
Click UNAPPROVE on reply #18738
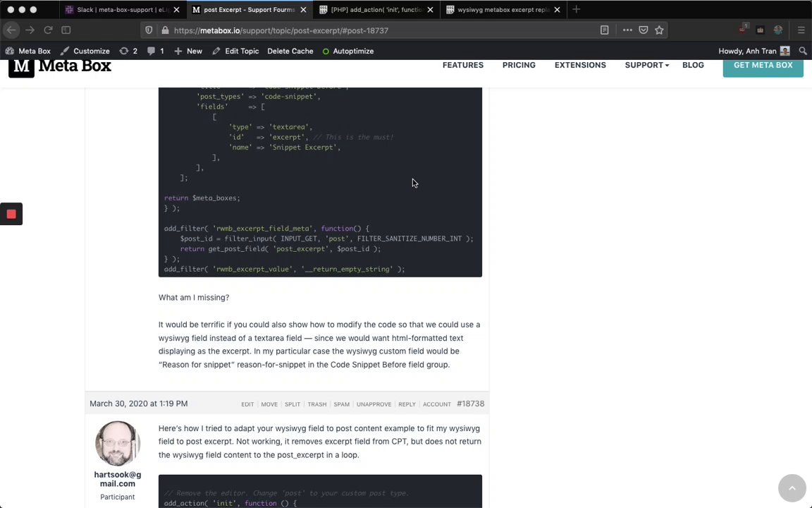[x=374, y=404]
